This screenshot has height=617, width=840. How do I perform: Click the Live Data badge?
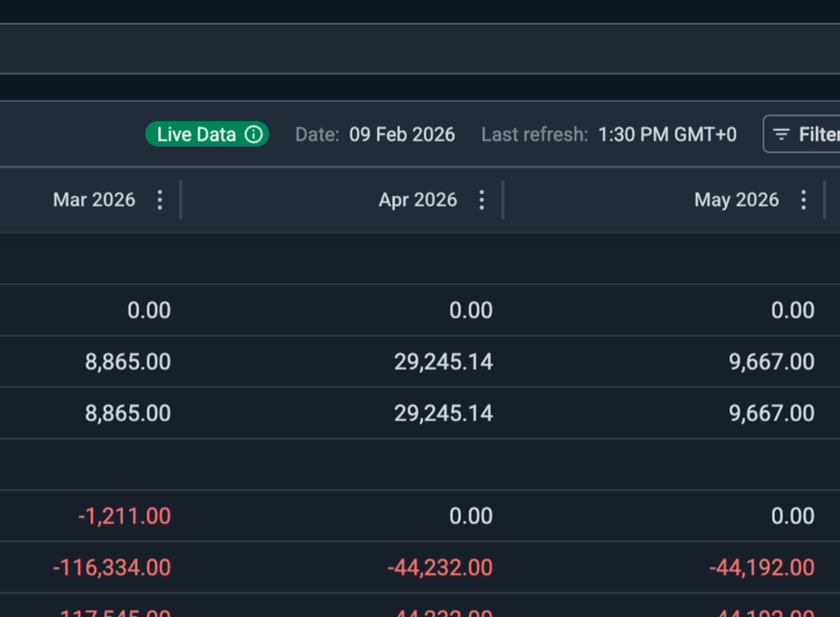tap(208, 134)
